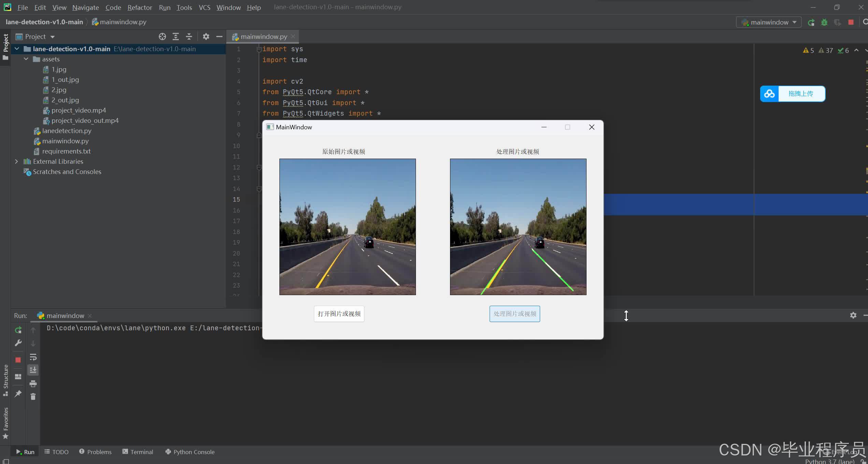Click the 打开图片或视频 button

pos(339,314)
